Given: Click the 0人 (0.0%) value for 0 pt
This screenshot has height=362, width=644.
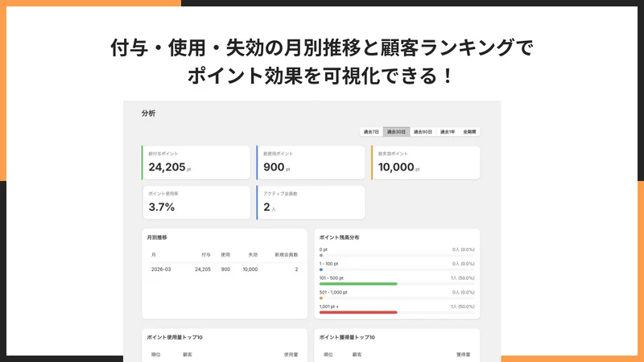Looking at the screenshot, I should pos(464,249).
